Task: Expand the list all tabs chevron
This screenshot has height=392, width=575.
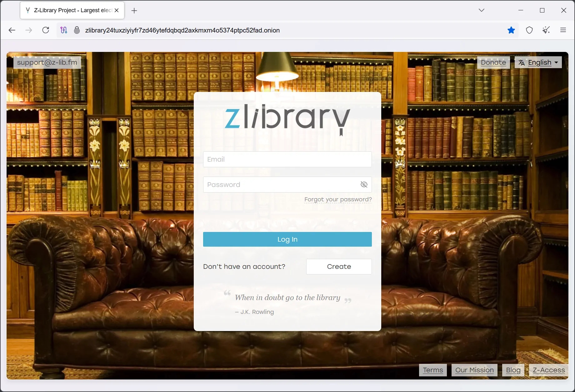Action: [x=482, y=10]
